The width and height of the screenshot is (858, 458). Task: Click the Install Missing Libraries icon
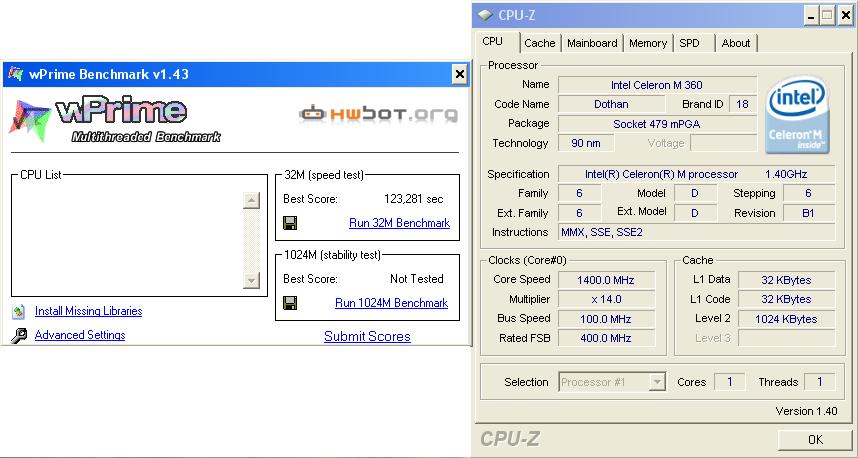(19, 311)
